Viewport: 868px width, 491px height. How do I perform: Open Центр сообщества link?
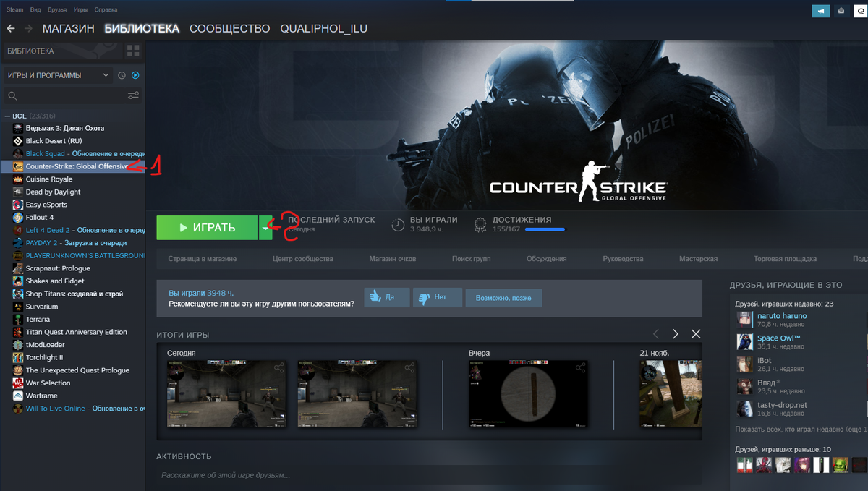(x=302, y=259)
